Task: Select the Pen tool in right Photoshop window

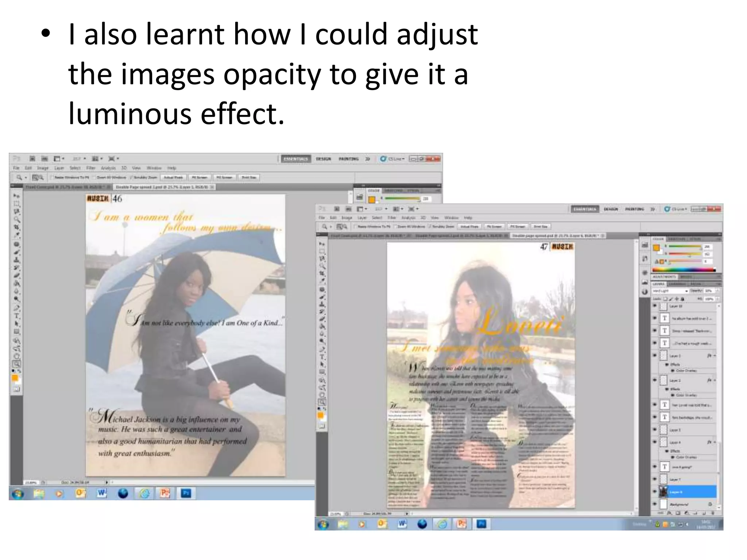Action: point(322,349)
